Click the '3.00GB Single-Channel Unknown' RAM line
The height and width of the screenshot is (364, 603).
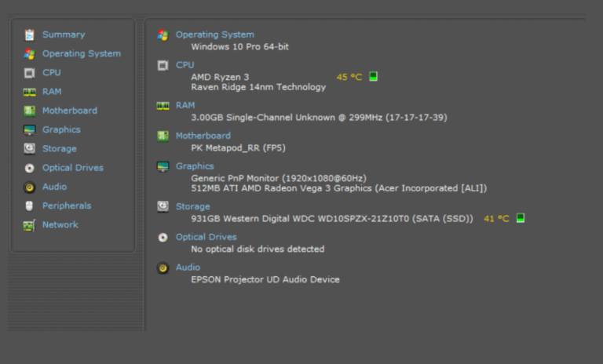click(320, 118)
